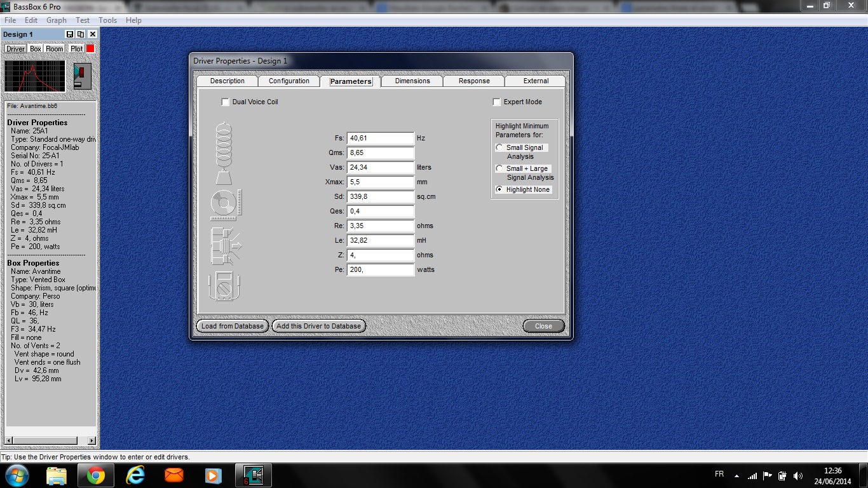Screen dimensions: 868x488
Task: Choose Small + Large Signal Analysis option
Action: point(499,168)
